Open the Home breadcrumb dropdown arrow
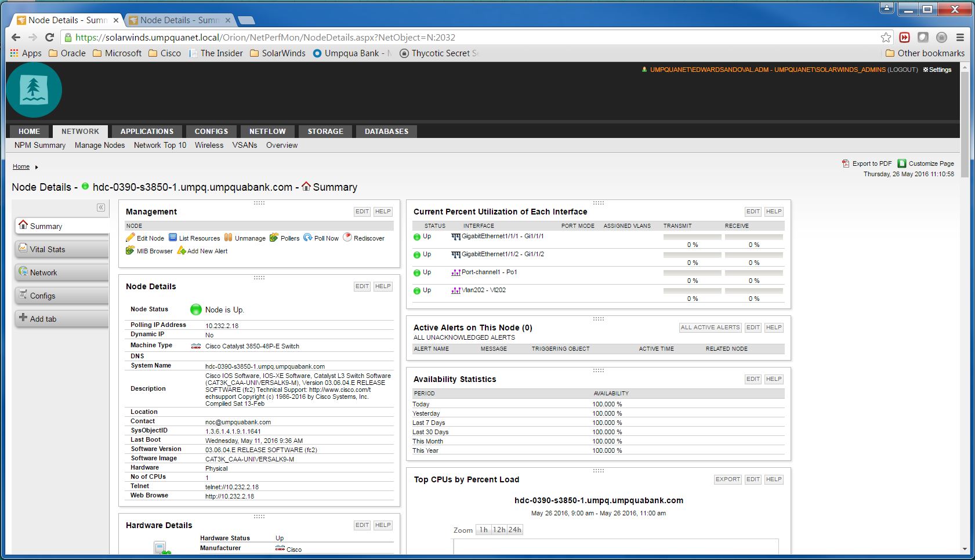 coord(37,167)
